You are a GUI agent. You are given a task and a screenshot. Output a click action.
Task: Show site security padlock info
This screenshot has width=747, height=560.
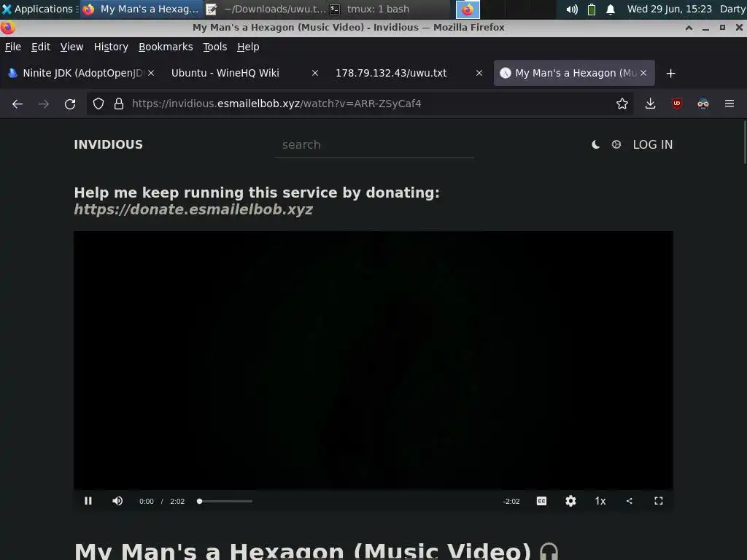(119, 104)
